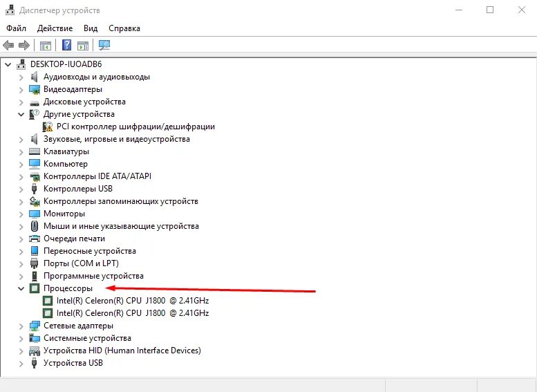537x392 pixels.
Task: Select PCI контроллер шифрации/дешифрации device
Action: [x=135, y=127]
